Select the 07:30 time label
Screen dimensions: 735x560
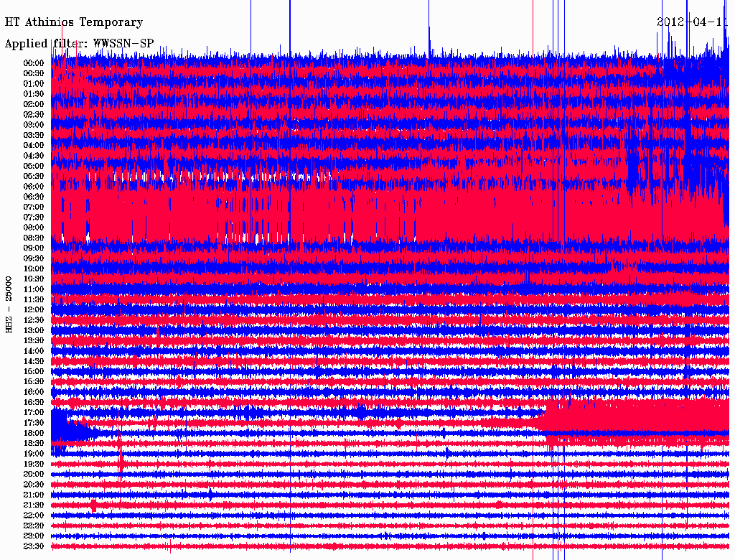tap(34, 217)
